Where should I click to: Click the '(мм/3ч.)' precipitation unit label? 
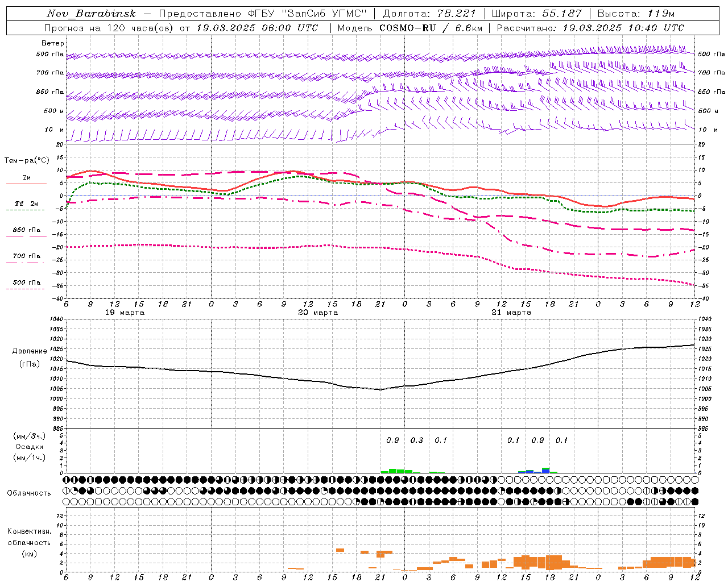point(29,436)
